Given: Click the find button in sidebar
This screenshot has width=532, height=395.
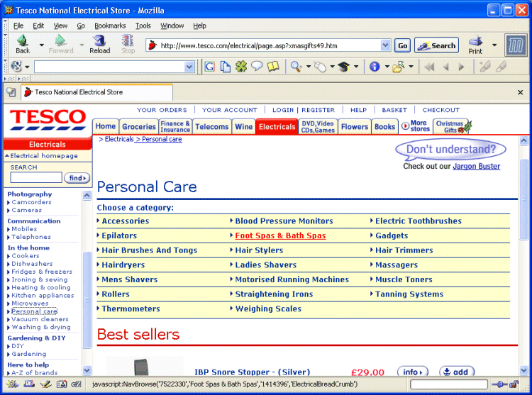Looking at the screenshot, I should (77, 178).
